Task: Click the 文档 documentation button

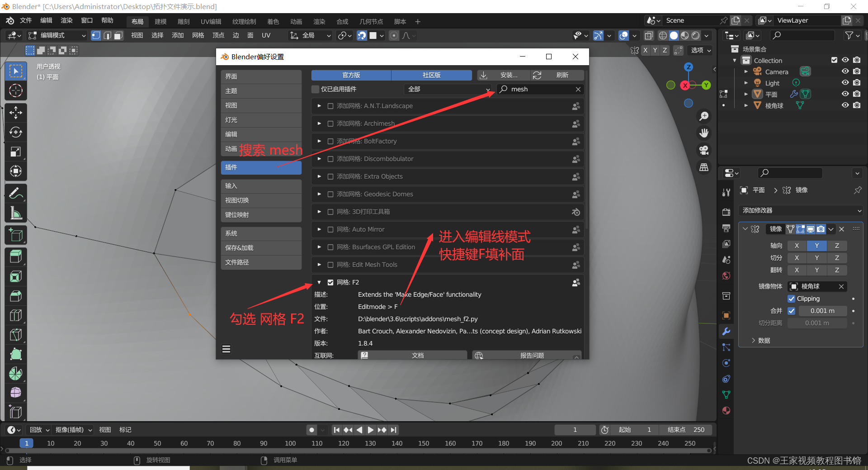Action: tap(412, 356)
